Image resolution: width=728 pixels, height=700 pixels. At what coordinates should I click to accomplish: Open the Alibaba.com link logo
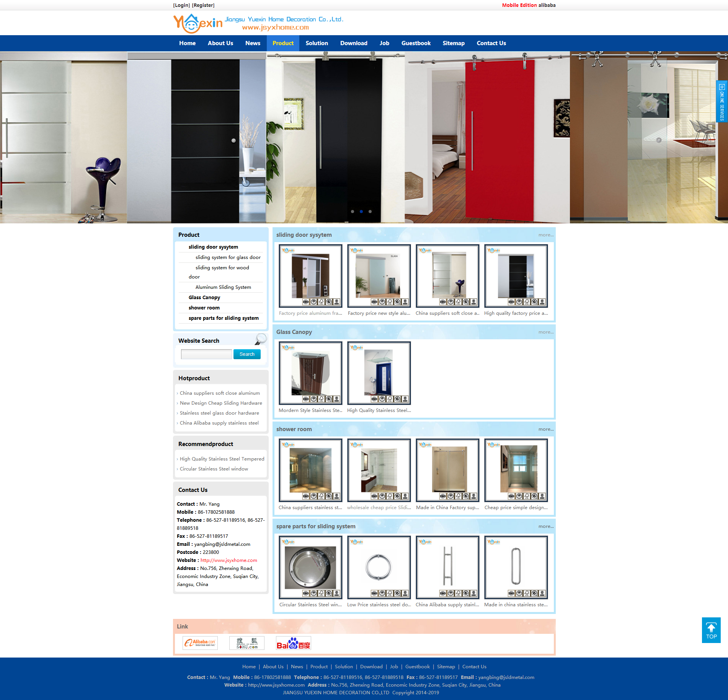pos(200,643)
